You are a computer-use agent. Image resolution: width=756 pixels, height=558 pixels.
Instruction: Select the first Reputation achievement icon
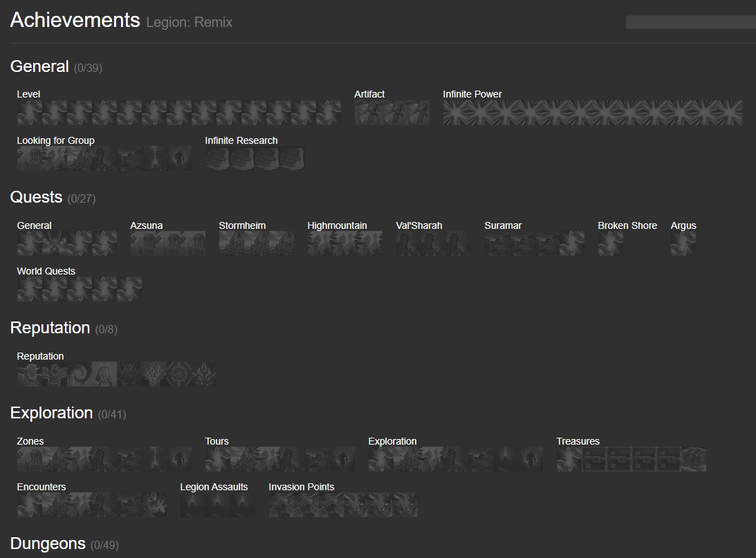[x=30, y=374]
